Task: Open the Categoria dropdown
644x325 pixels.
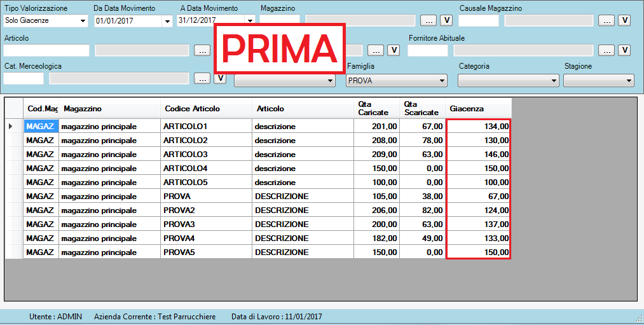Action: click(x=554, y=81)
